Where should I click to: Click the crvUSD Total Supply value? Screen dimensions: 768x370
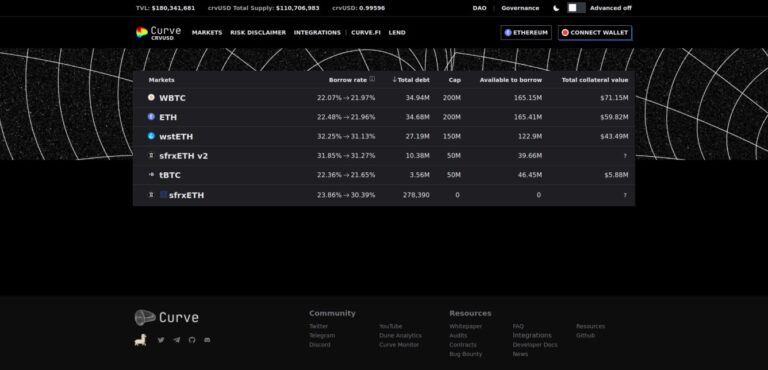(297, 8)
